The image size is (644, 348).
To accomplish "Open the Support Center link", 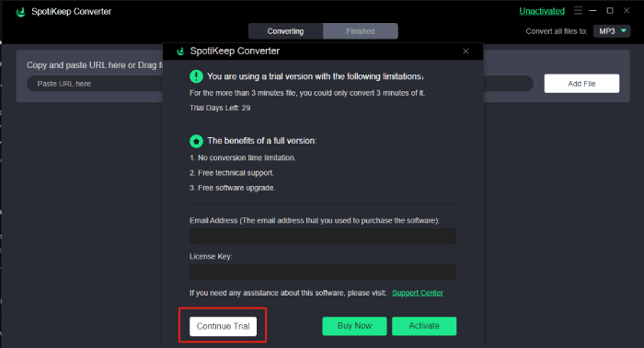I will click(x=418, y=293).
